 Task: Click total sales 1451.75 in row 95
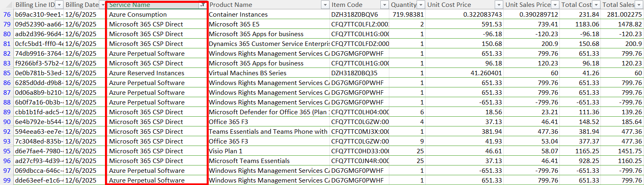pos(622,151)
